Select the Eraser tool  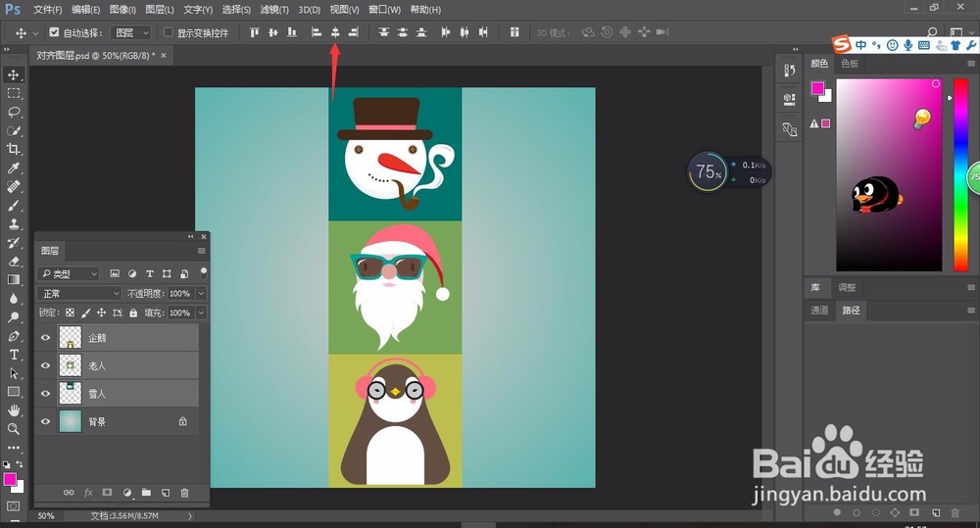pos(13,262)
